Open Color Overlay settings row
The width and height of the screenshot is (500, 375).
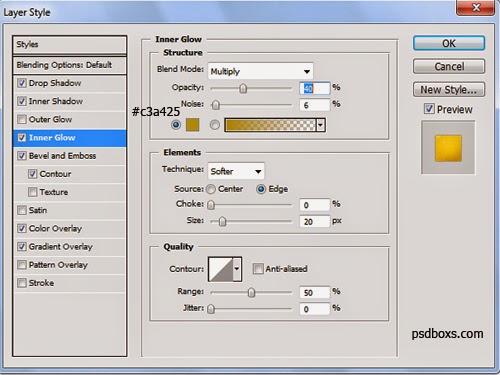[x=70, y=228]
